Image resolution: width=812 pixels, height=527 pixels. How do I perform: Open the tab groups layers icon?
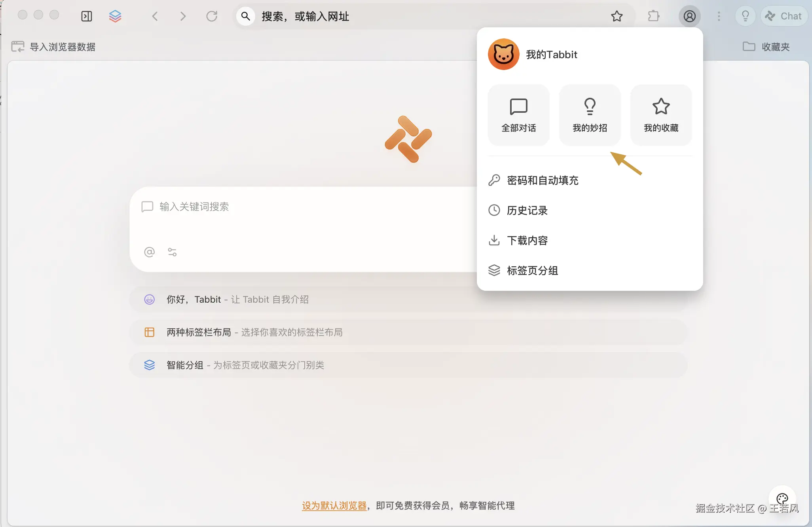tap(115, 16)
